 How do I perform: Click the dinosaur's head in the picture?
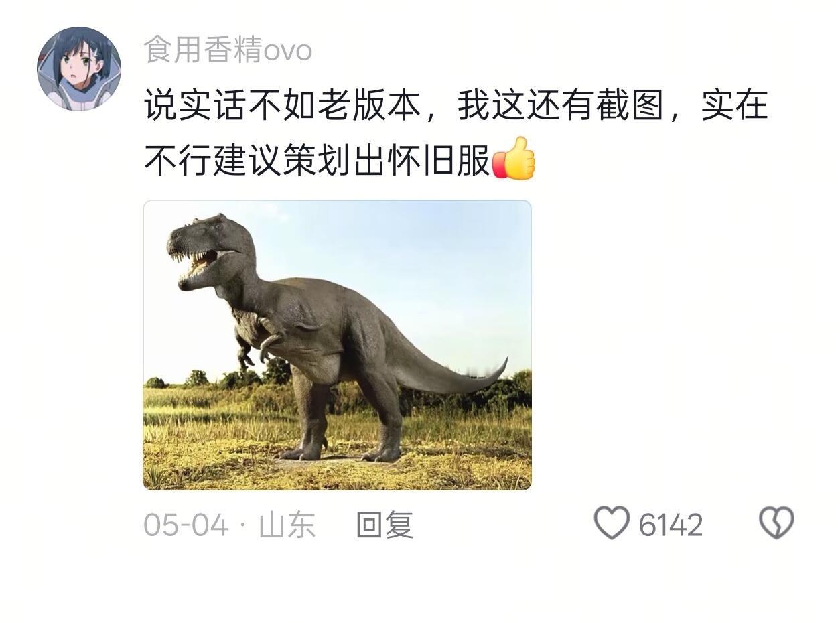pyautogui.click(x=209, y=251)
